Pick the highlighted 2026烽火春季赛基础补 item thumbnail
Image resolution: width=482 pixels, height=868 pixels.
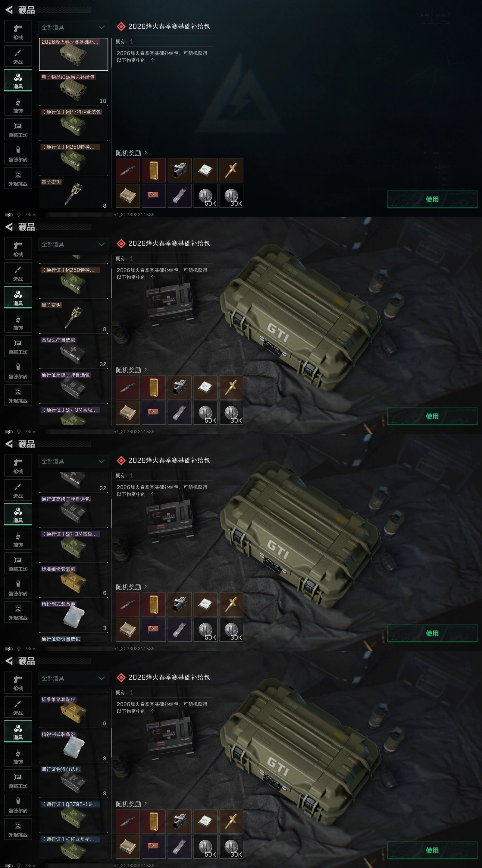[x=74, y=54]
